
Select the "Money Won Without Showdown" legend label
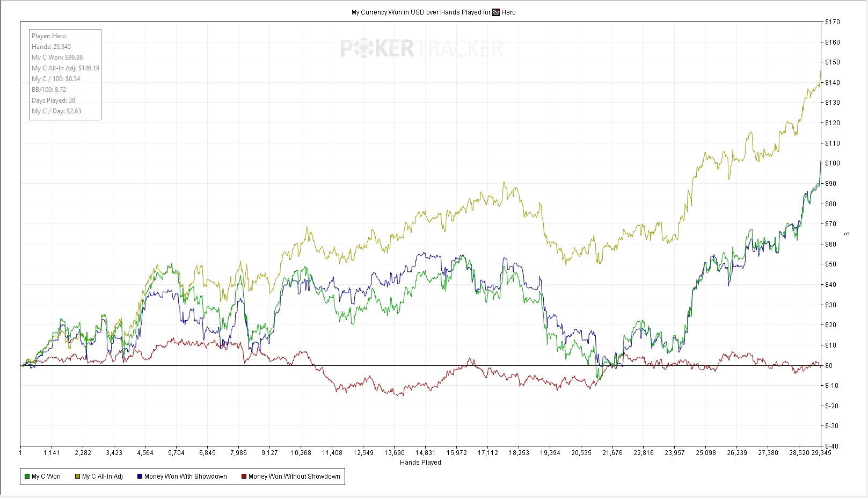(x=294, y=477)
